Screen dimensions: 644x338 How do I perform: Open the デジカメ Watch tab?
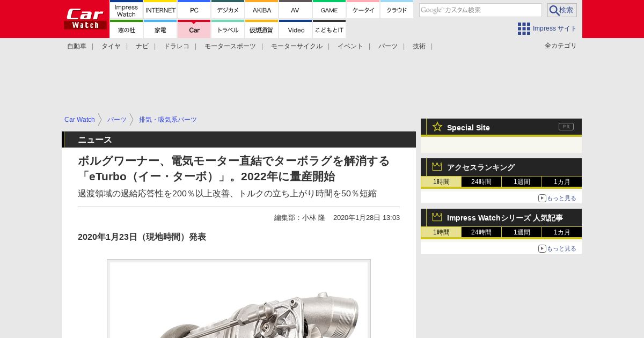pos(228,9)
